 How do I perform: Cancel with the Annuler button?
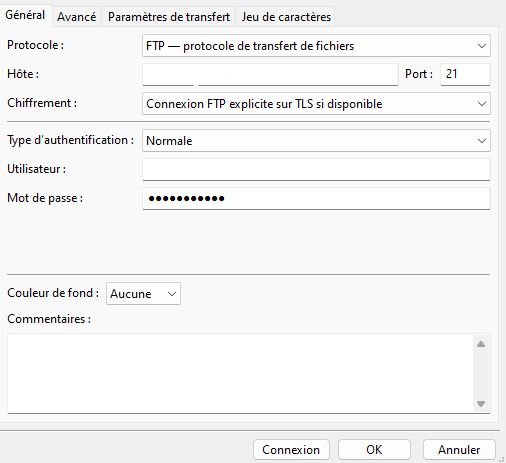point(459,450)
